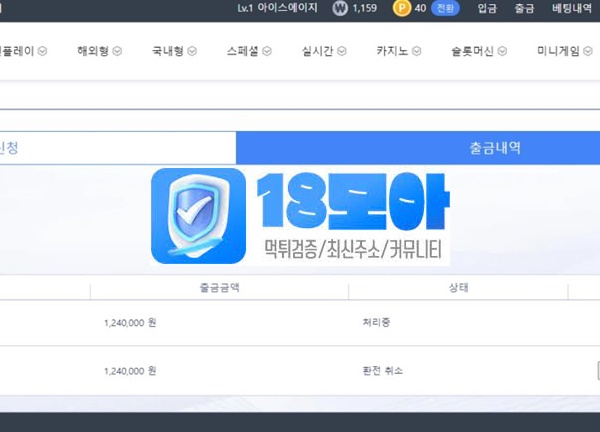Expand the 국내형 dropdown chevron
The height and width of the screenshot is (432, 600).
(x=192, y=51)
